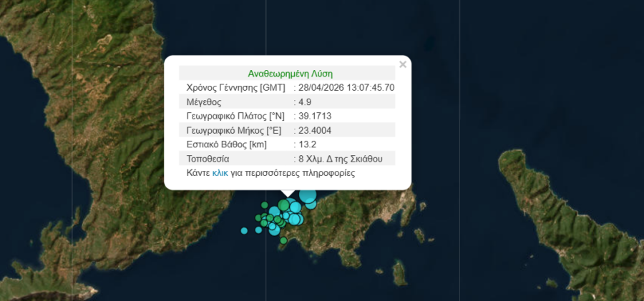The height and width of the screenshot is (301, 644).
Task: Click the origin time value 28/04/2026 13:07:45.70
Action: tap(346, 87)
